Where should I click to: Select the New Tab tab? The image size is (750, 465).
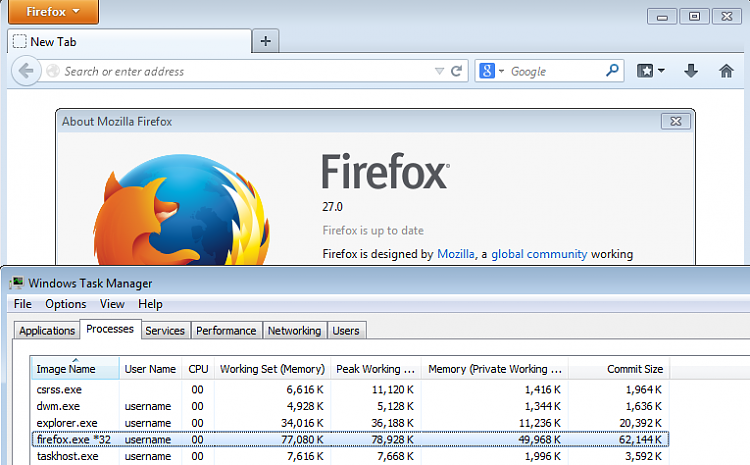click(129, 42)
